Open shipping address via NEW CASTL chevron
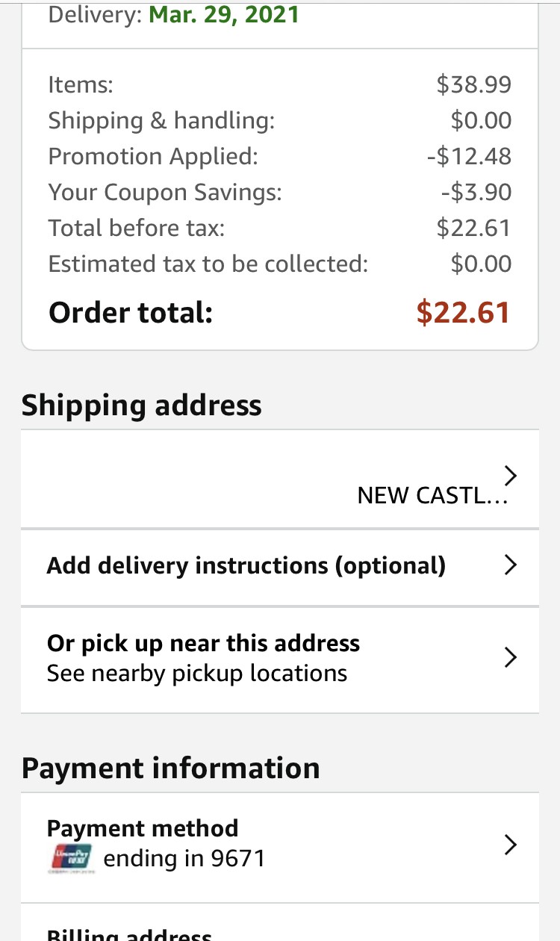Image resolution: width=560 pixels, height=941 pixels. pyautogui.click(x=511, y=475)
